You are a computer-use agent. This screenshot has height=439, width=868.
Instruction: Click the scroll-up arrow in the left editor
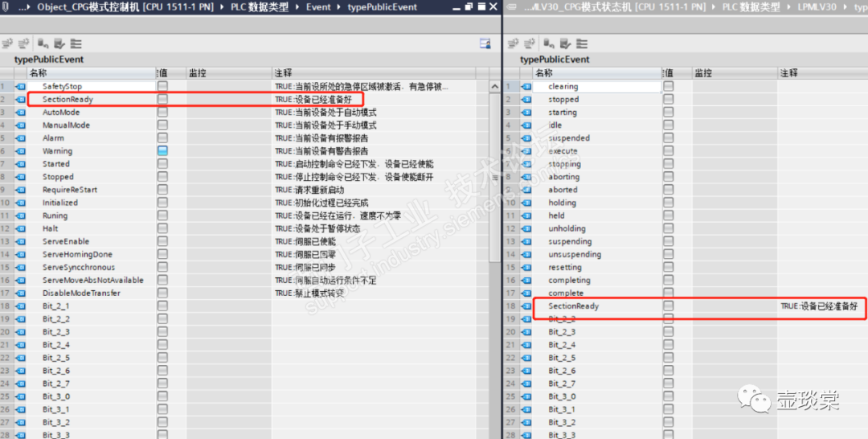point(495,86)
